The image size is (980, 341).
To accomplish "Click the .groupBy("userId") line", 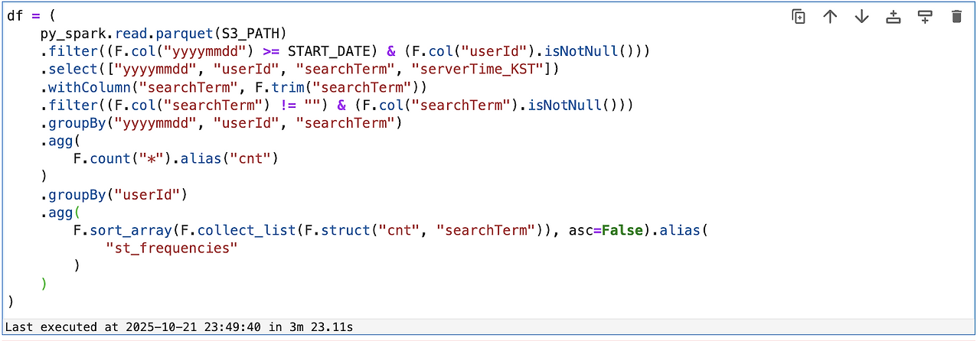I will (114, 194).
